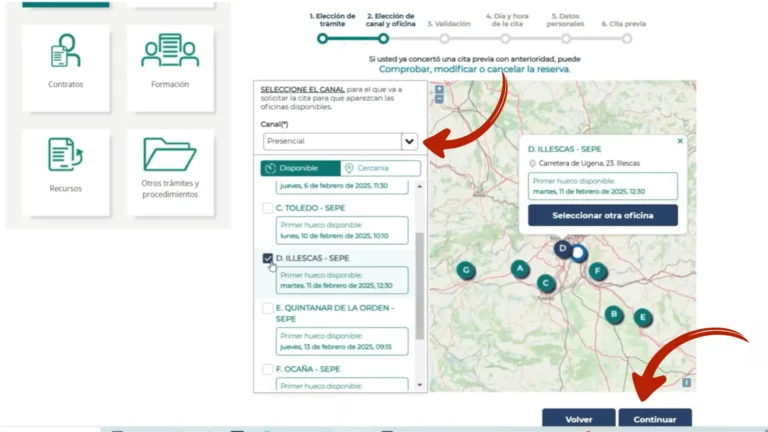Click the selected office circle marker on map
Image resolution: width=768 pixels, height=432 pixels.
click(578, 253)
